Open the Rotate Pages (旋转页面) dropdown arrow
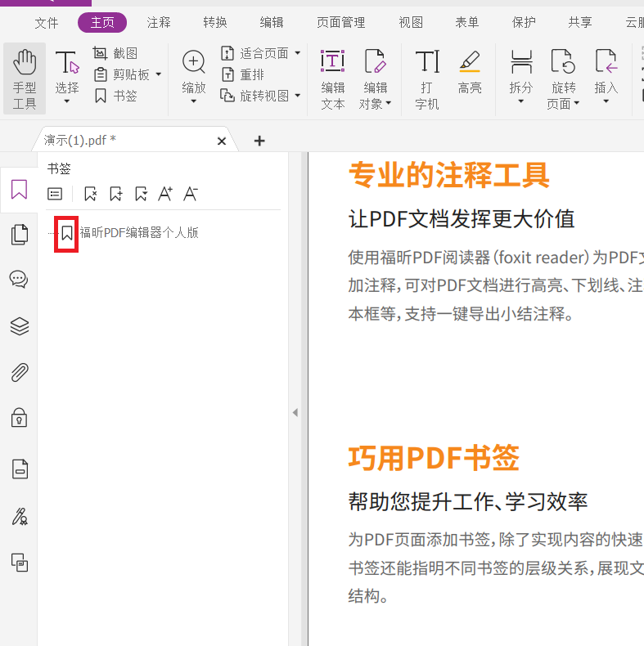The image size is (644, 646). (576, 103)
